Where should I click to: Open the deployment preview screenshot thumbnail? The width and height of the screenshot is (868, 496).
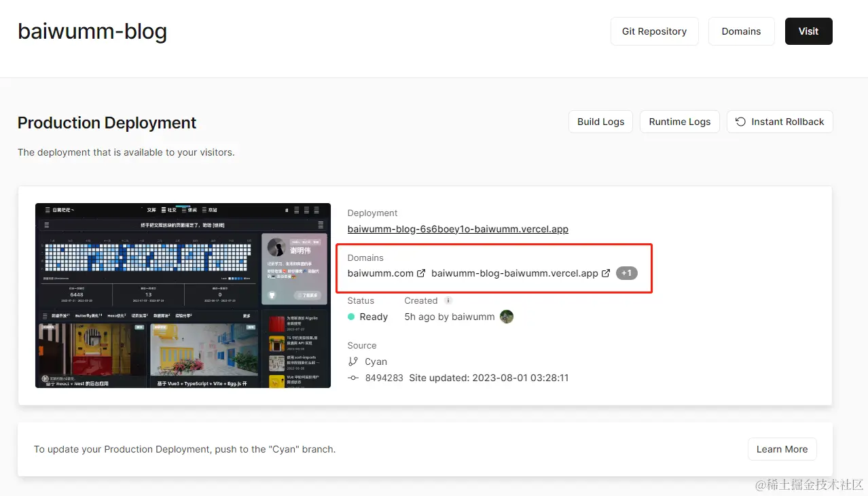[183, 296]
